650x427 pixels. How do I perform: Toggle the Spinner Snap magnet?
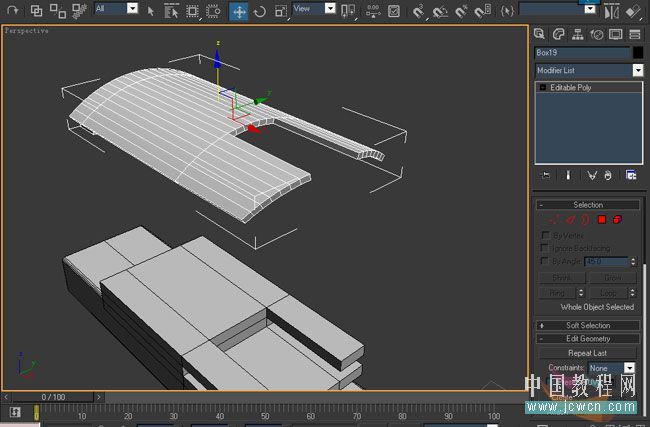[x=482, y=11]
